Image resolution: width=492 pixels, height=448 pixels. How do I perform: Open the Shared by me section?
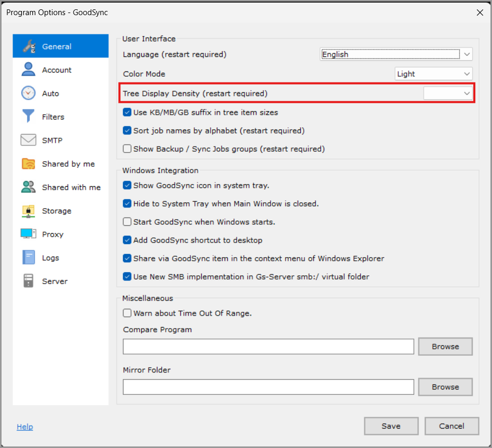click(60, 164)
